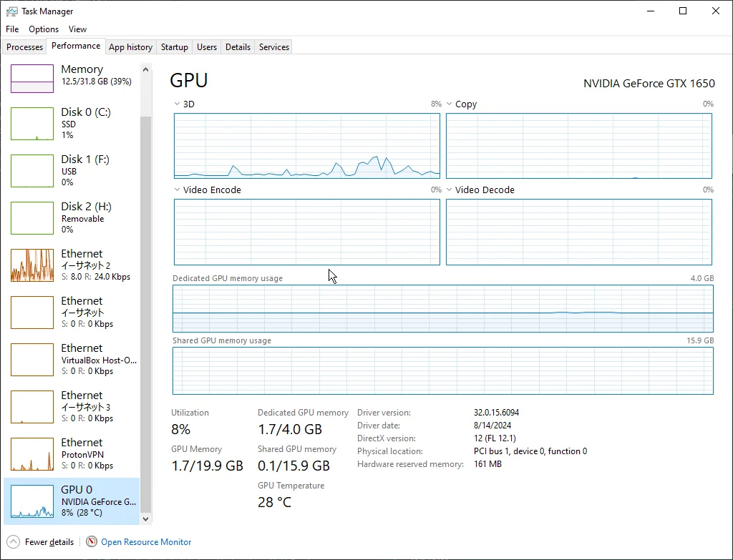Select Disk 2 (H:) Removable graph icon
The width and height of the screenshot is (733, 560).
[32, 218]
